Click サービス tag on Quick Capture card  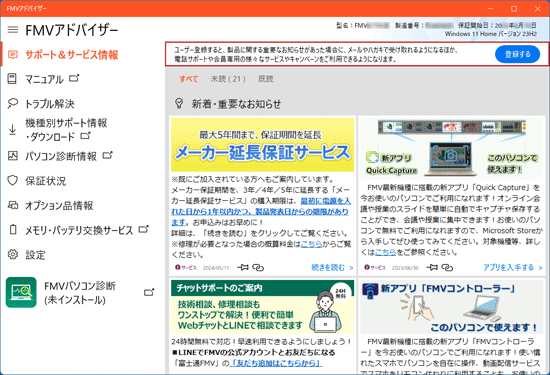coord(375,268)
